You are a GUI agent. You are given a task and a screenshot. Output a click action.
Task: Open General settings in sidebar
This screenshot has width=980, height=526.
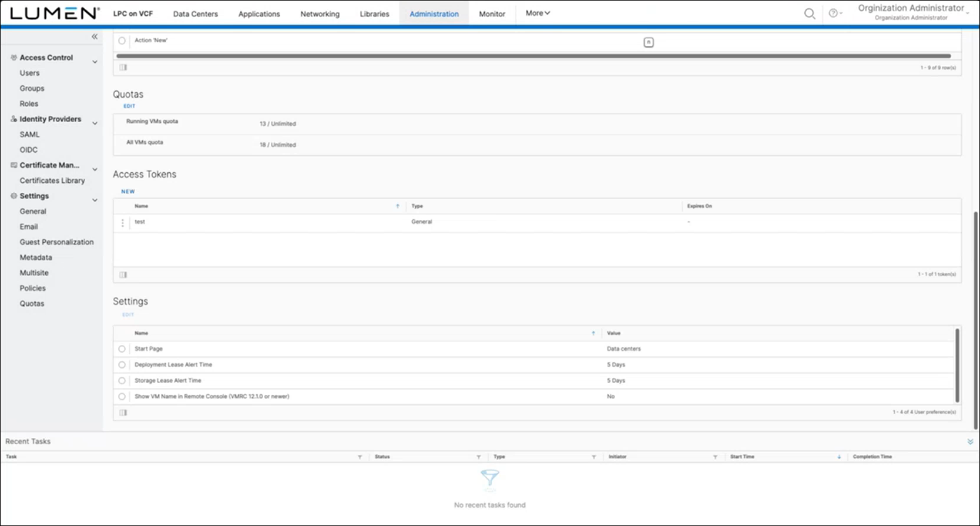(33, 211)
